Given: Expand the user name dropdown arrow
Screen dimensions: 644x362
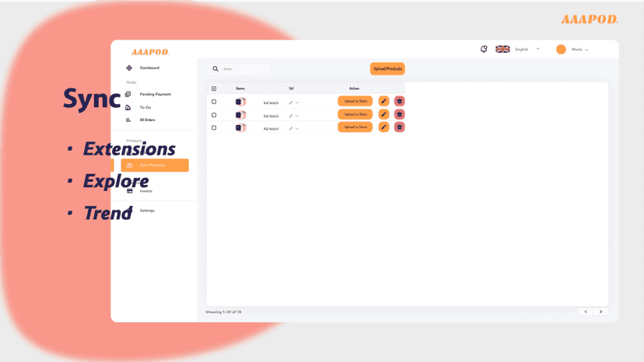Looking at the screenshot, I should [586, 50].
